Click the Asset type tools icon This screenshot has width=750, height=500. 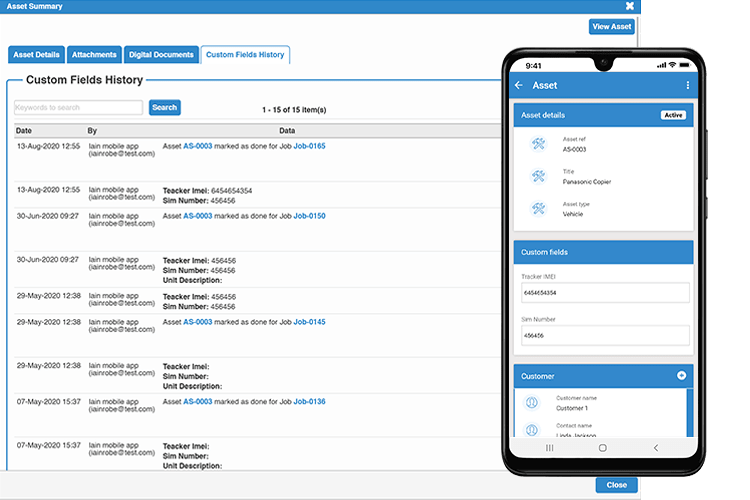(x=538, y=209)
